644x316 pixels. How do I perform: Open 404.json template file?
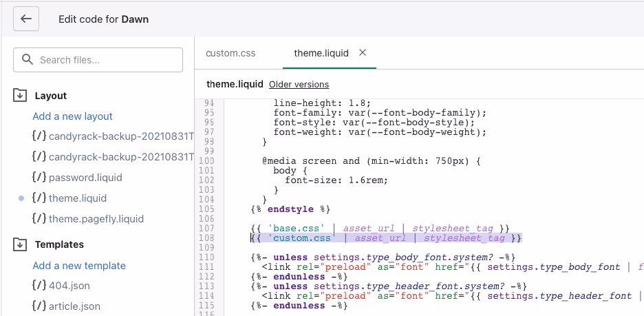[69, 286]
